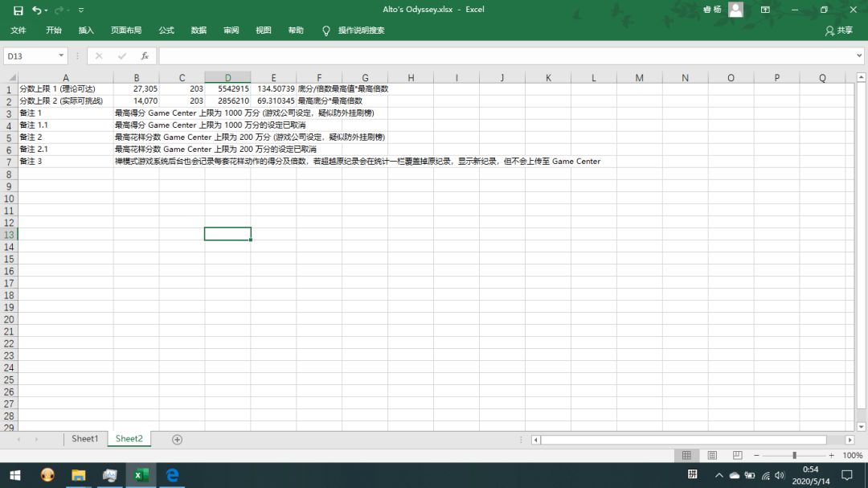Switch to the Sheet2 tab

click(x=129, y=439)
